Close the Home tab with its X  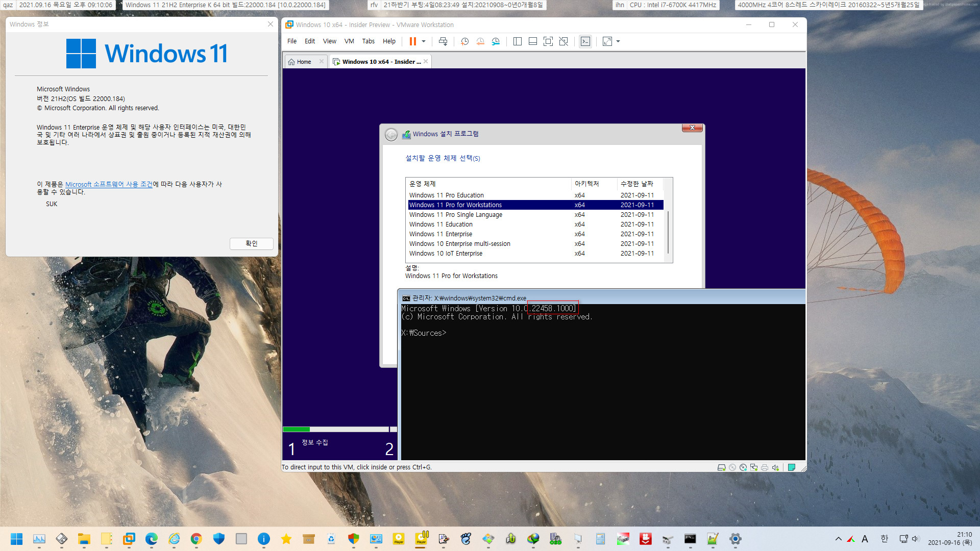click(321, 61)
